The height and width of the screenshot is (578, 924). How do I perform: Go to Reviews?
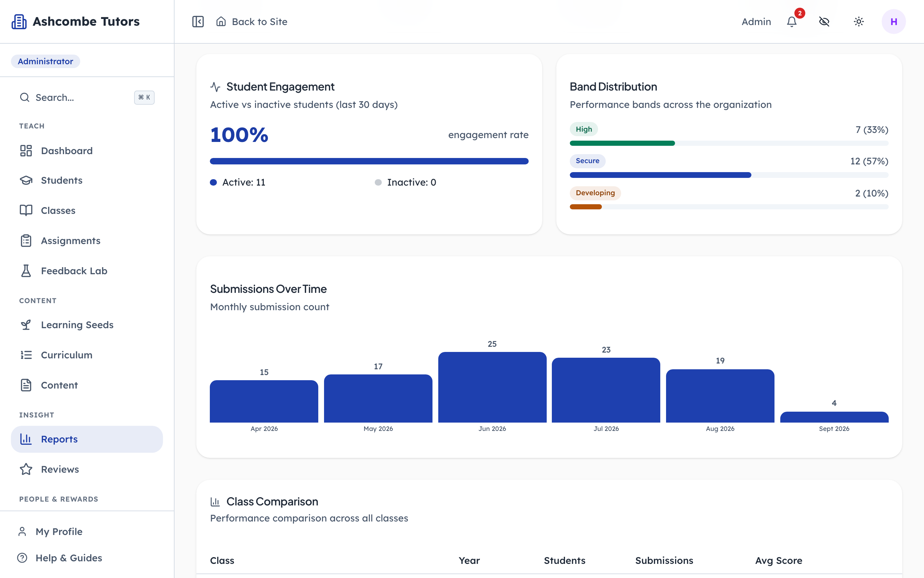pyautogui.click(x=87, y=469)
